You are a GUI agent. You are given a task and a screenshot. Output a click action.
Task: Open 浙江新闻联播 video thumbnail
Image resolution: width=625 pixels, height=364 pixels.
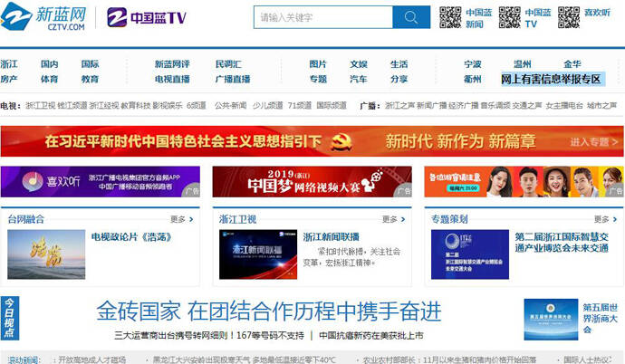click(x=258, y=254)
